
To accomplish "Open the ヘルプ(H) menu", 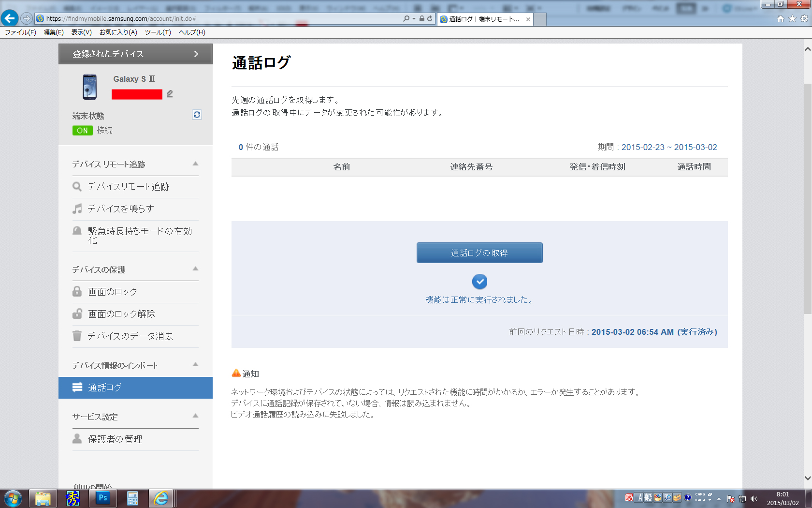I will click(192, 32).
